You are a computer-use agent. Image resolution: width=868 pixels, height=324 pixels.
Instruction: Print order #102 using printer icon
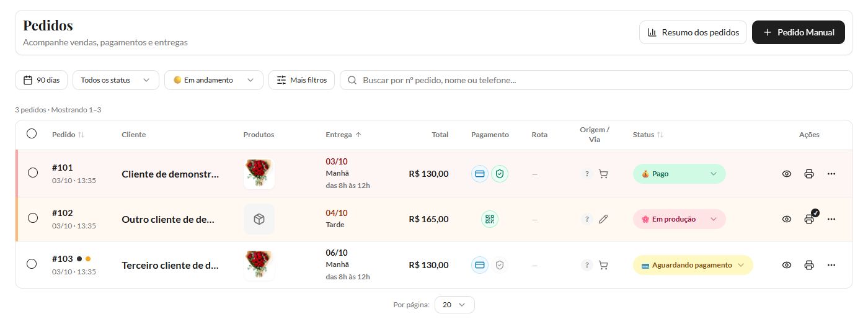click(x=809, y=219)
